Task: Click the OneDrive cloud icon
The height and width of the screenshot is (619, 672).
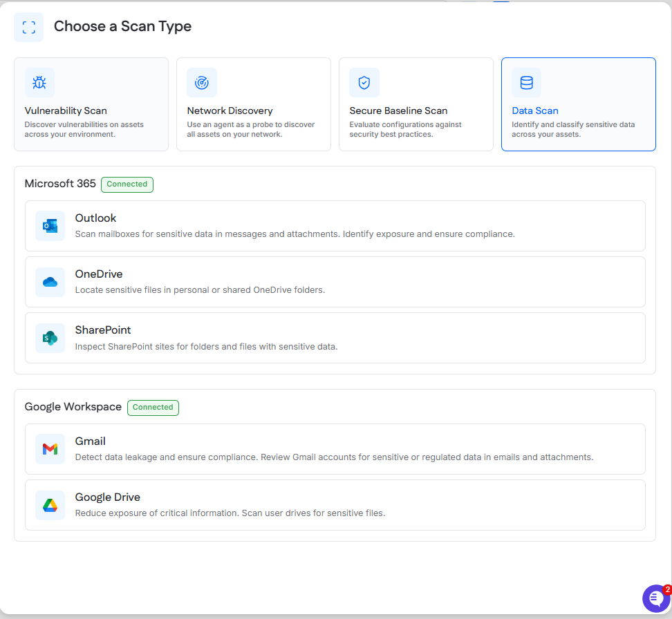Action: point(50,282)
